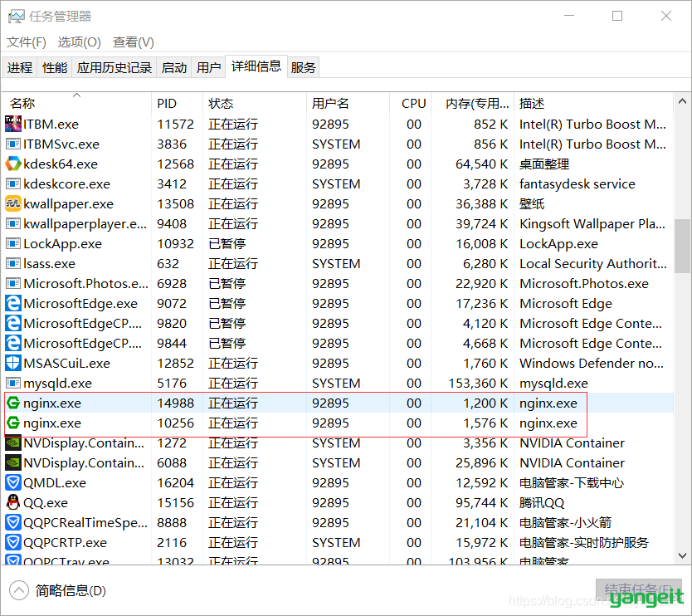Image resolution: width=692 pixels, height=616 pixels.
Task: Click scrollbar up arrow
Action: (x=682, y=101)
